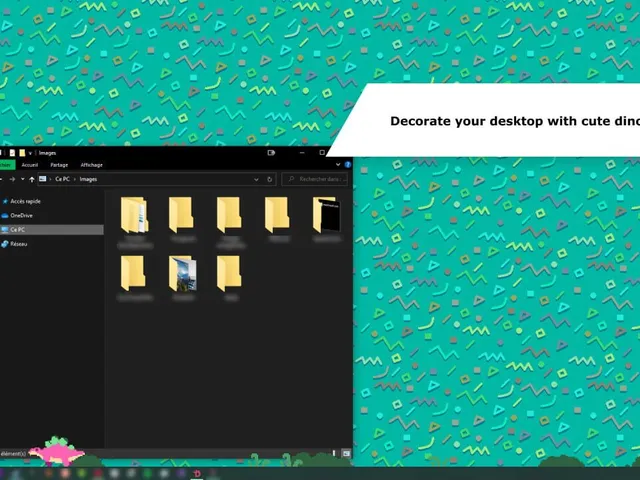Click the pink dino app taskbar icon
640x480 pixels.
(x=197, y=473)
